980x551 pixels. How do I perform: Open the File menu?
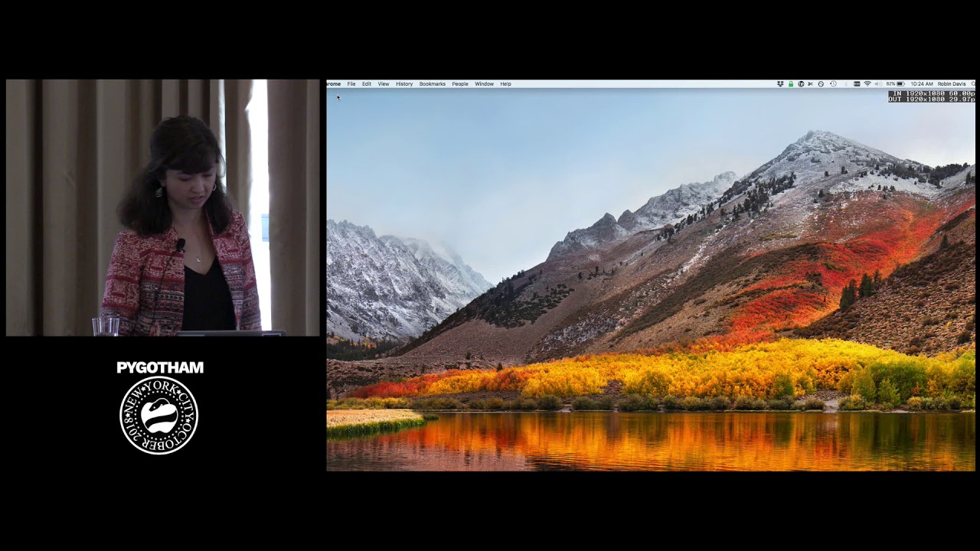tap(351, 83)
